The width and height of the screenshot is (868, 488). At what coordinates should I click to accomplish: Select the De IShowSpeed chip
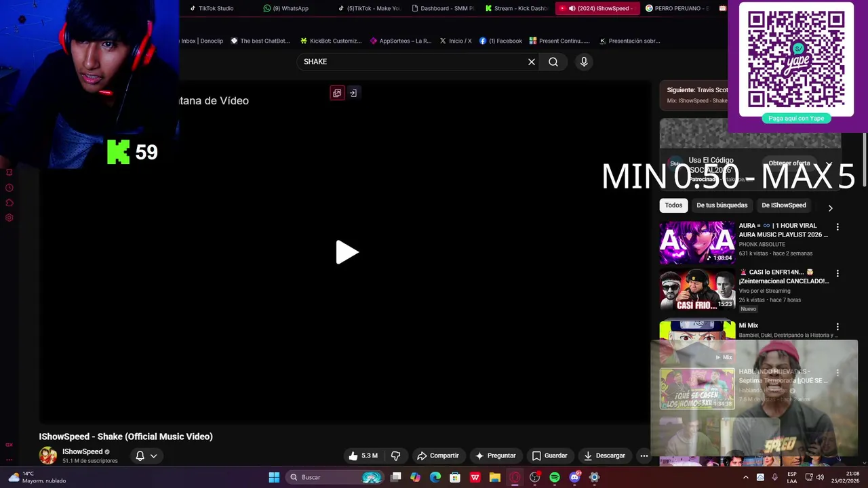(784, 205)
